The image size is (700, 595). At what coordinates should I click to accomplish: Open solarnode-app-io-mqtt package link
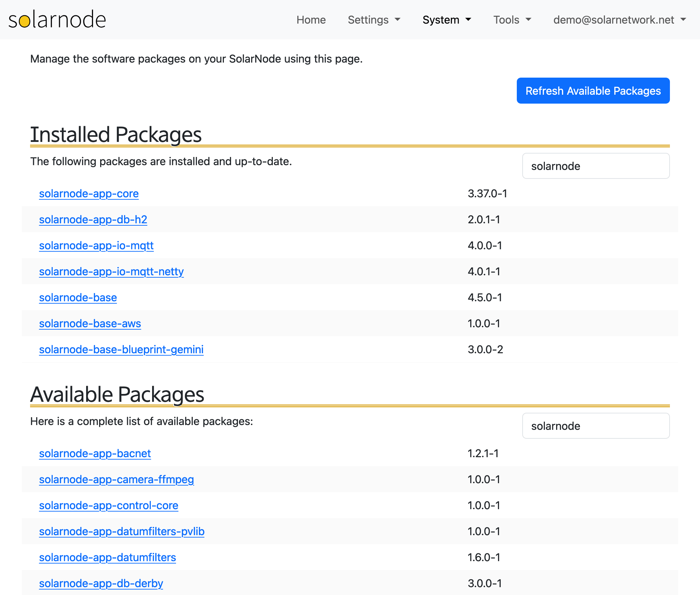coord(96,246)
